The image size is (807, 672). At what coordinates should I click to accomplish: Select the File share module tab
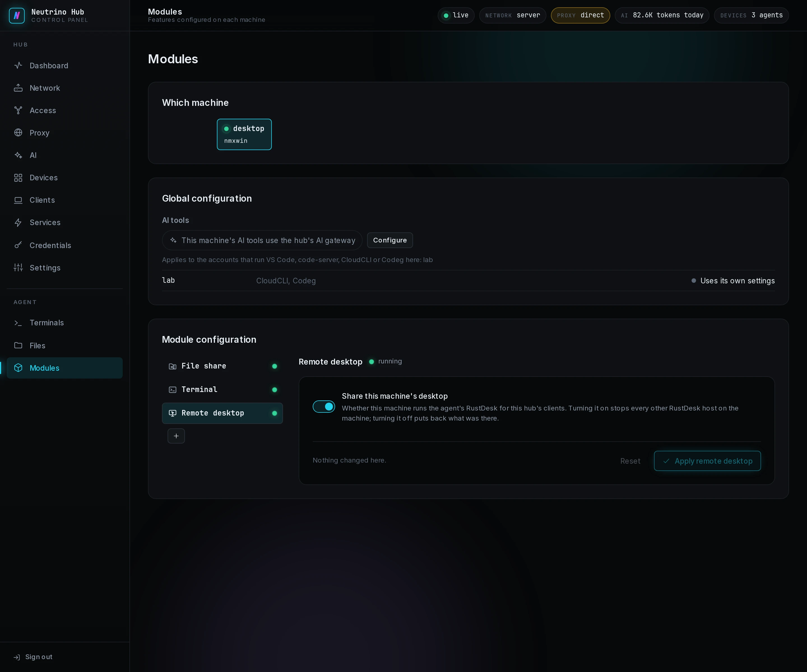[x=222, y=366]
